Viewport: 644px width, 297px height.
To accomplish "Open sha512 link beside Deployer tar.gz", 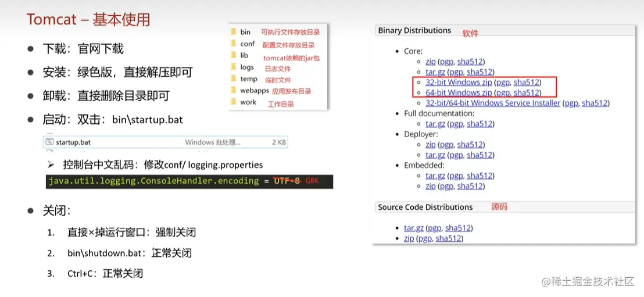I will (x=480, y=155).
